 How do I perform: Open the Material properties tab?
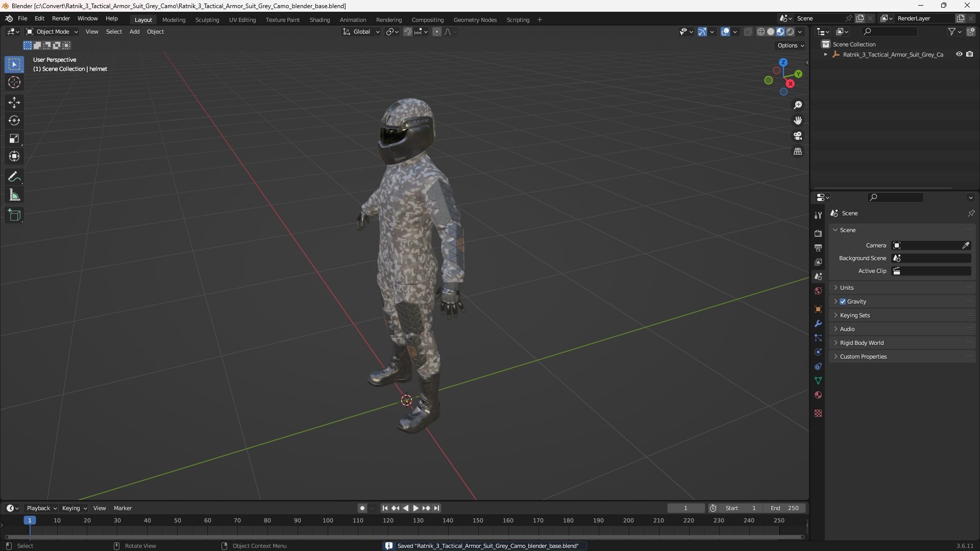[x=818, y=395]
